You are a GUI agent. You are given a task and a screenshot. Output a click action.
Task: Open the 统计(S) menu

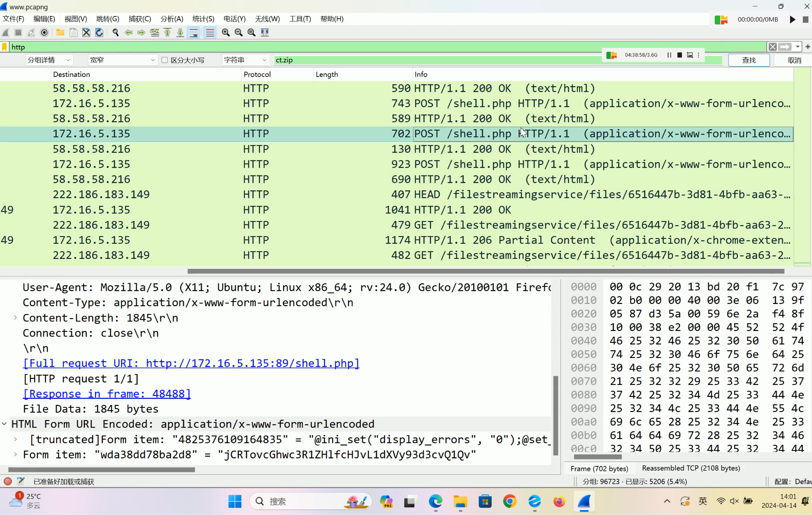point(203,19)
